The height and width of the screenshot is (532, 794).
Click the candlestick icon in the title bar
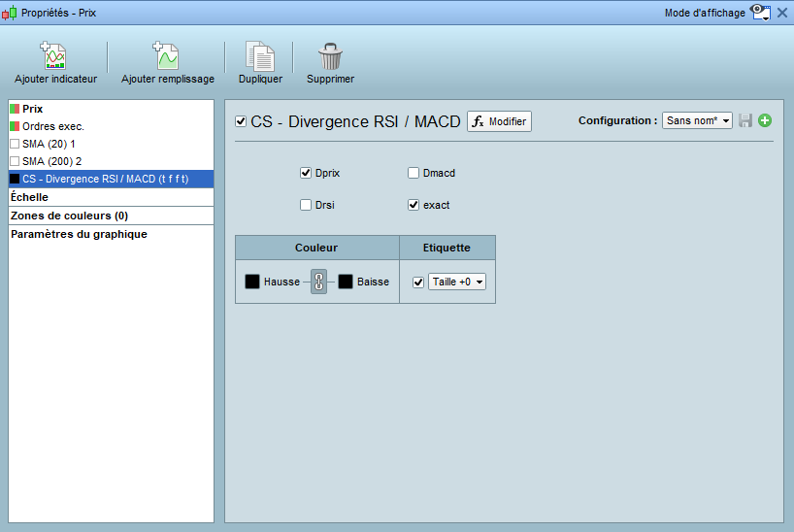click(9, 13)
